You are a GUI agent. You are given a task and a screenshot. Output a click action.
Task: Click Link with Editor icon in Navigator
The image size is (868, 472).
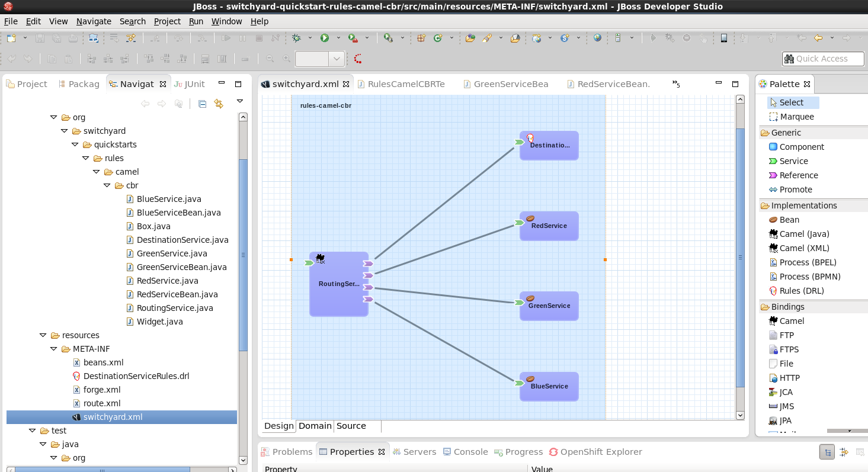click(x=219, y=104)
